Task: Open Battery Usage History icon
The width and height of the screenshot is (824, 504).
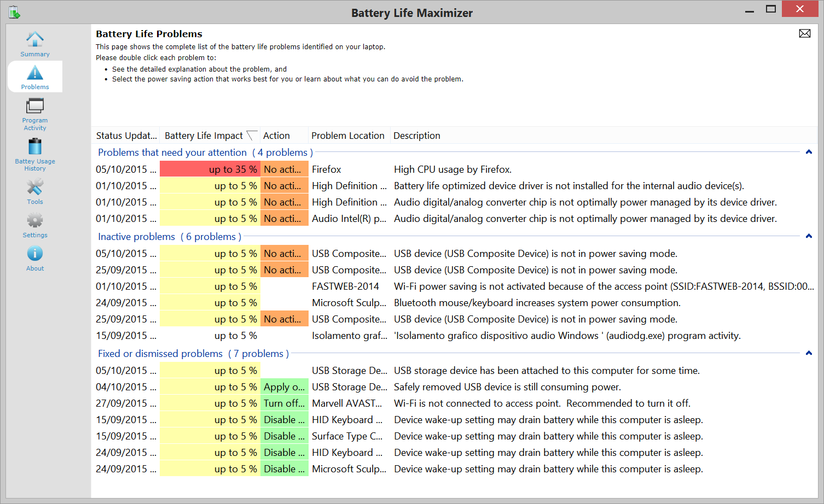Action: (35, 147)
